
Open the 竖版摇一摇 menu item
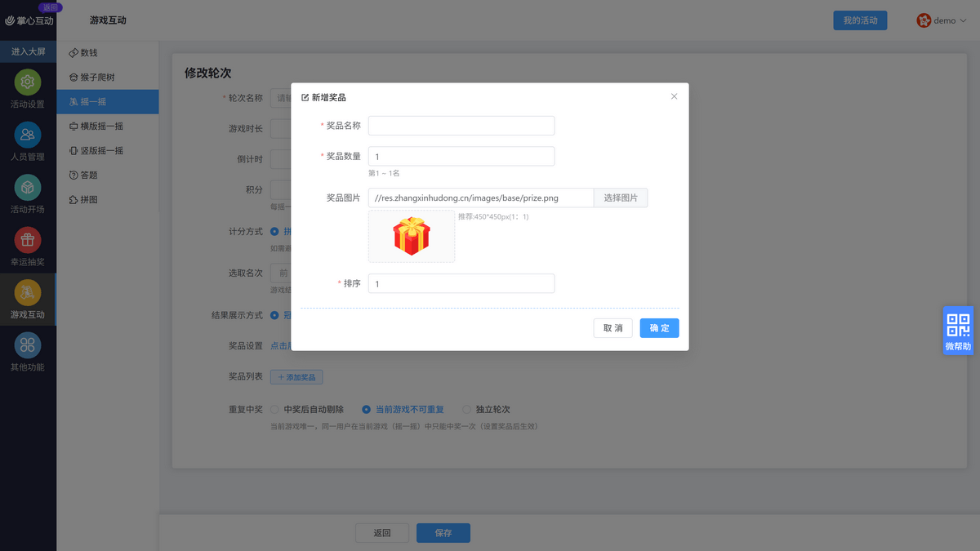(108, 151)
